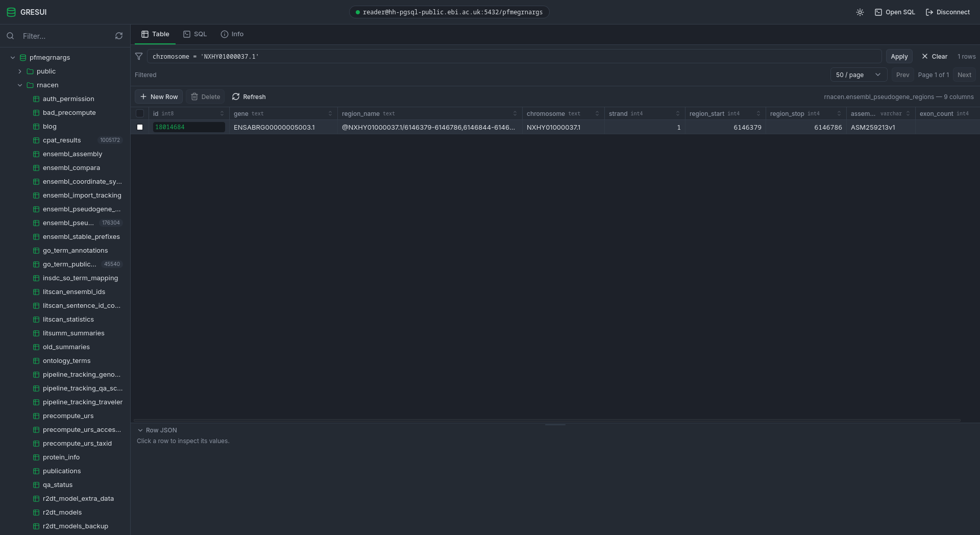Open the precompute_urs_taxid table

[x=77, y=444]
